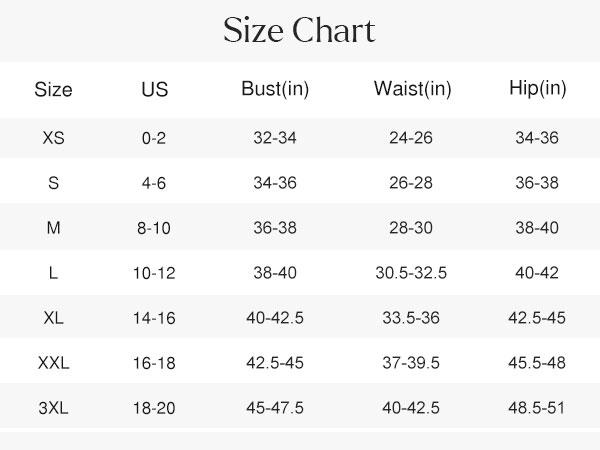Select the 3XL size label
The image size is (600, 450).
pyautogui.click(x=54, y=409)
